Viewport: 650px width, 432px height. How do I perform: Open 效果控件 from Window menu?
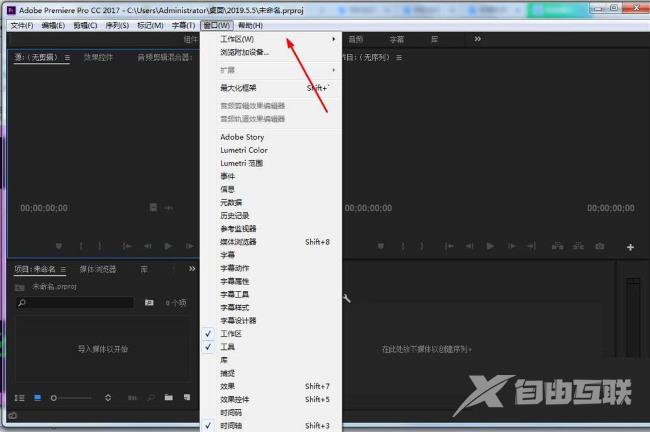(271, 400)
